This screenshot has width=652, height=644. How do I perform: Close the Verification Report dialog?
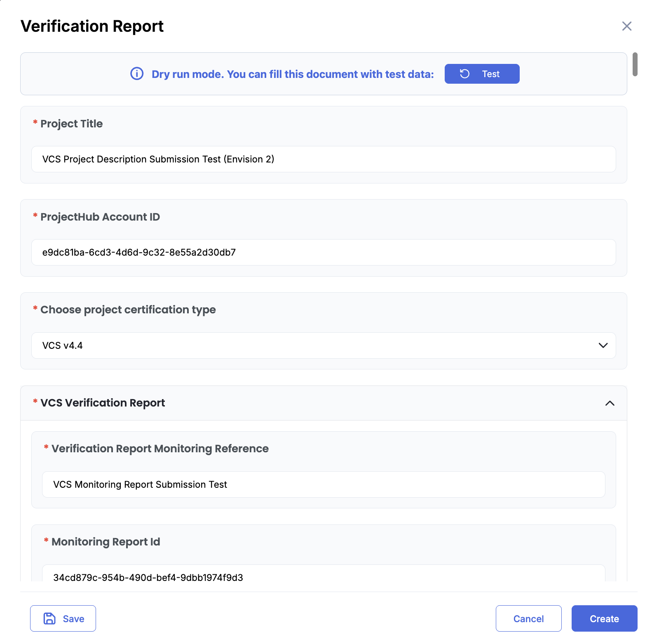point(626,26)
